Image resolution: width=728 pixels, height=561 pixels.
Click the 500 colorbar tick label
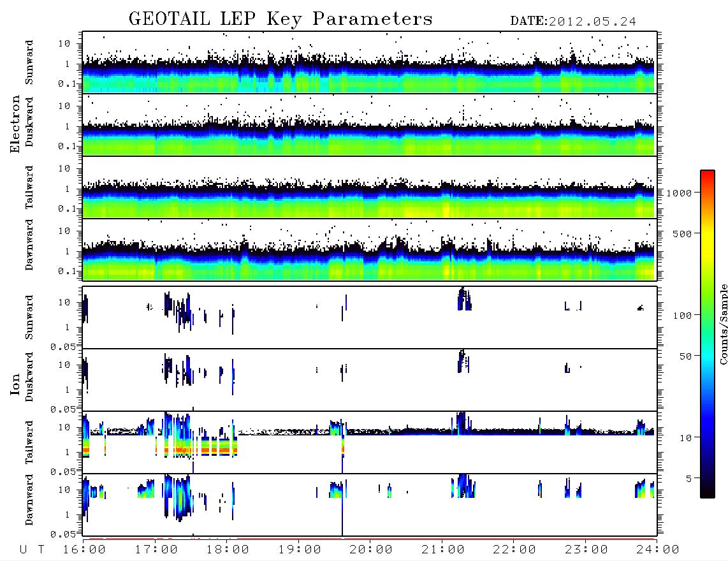(x=682, y=233)
